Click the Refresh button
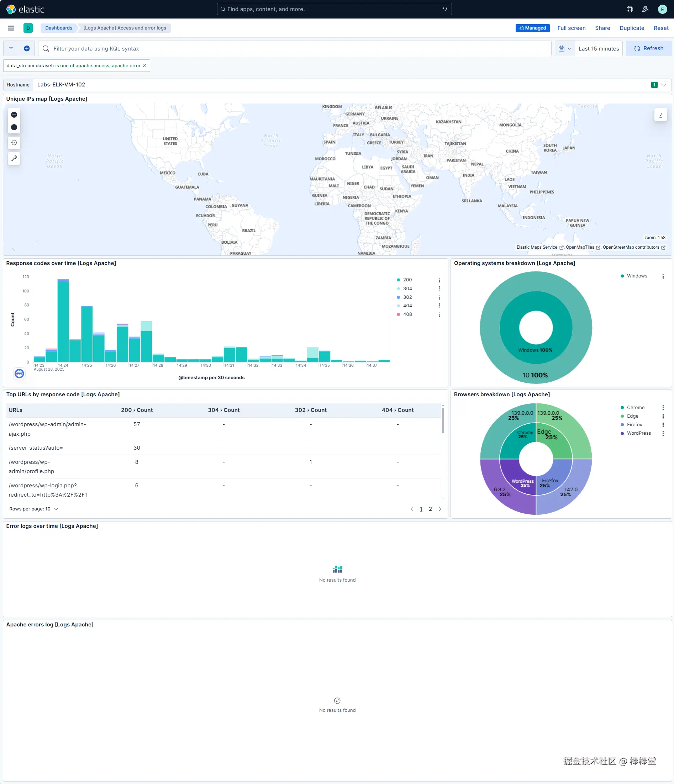Screen dimensions: 674x784 coord(648,48)
